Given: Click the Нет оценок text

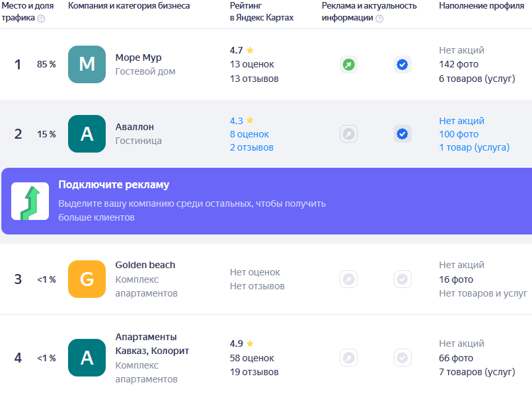Looking at the screenshot, I should (x=255, y=272).
